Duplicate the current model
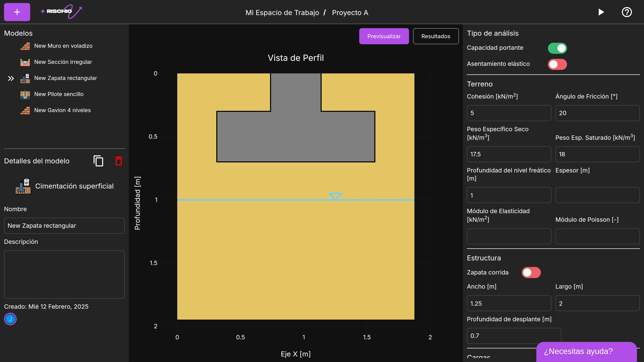Viewport: 644px width, 362px height. 98,161
